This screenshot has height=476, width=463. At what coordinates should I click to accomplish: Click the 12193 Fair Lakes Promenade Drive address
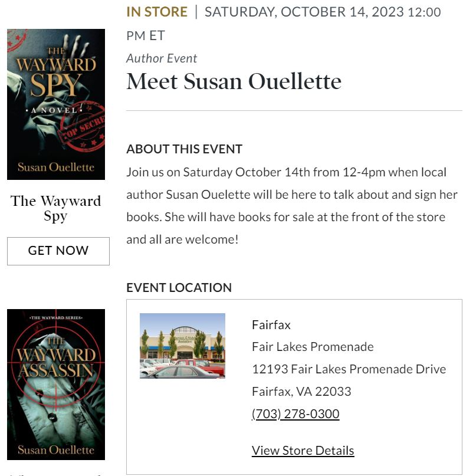349,369
